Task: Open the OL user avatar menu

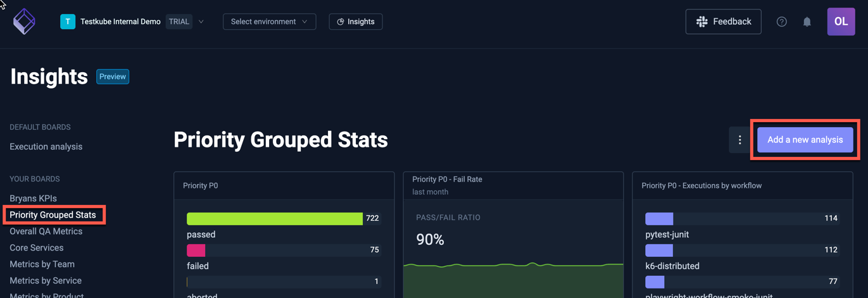Action: (841, 22)
